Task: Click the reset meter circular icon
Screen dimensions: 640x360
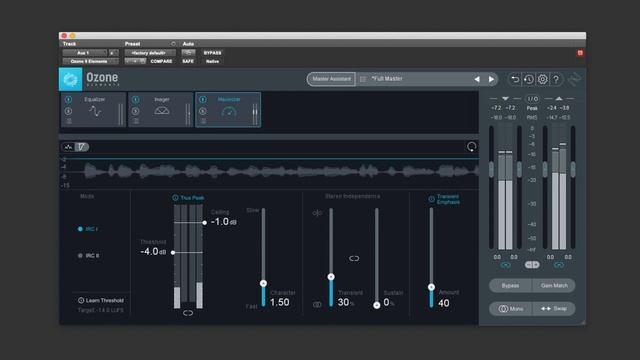Action: [x=471, y=147]
